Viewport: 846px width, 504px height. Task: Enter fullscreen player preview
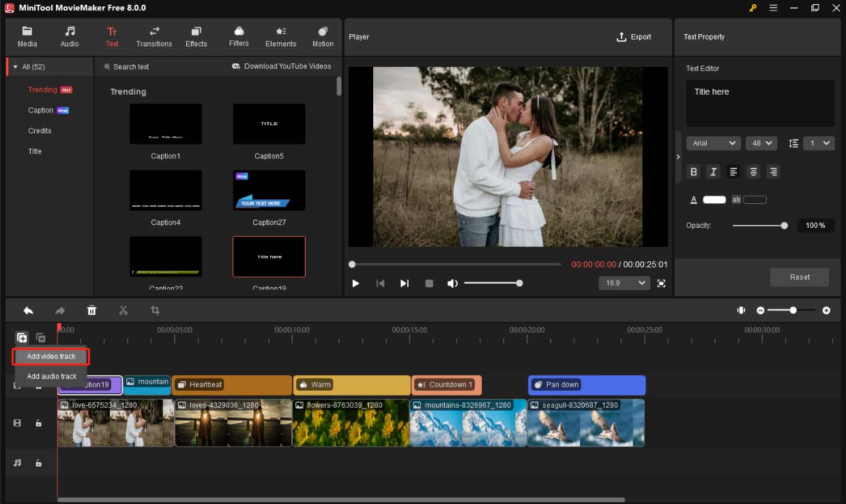point(661,283)
